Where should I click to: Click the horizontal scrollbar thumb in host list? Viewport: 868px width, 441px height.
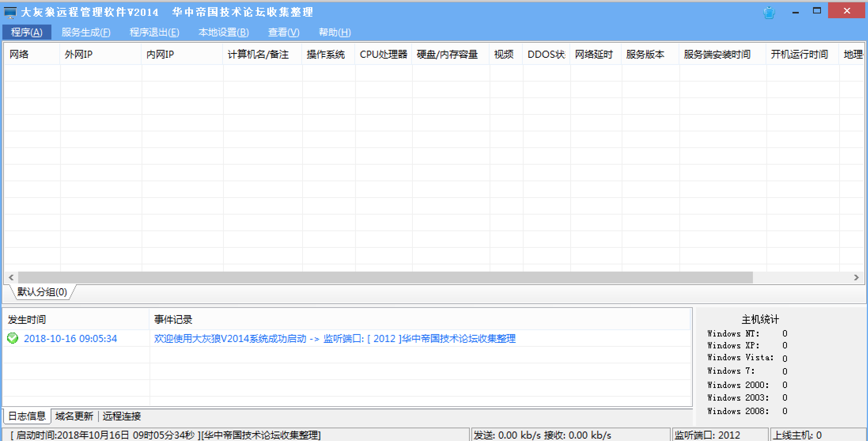coord(385,278)
